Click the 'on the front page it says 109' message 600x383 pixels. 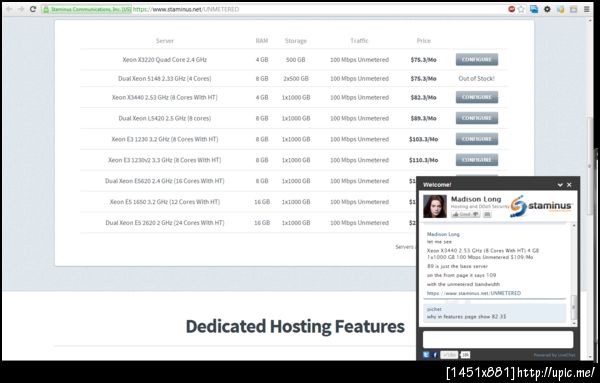pos(461,275)
